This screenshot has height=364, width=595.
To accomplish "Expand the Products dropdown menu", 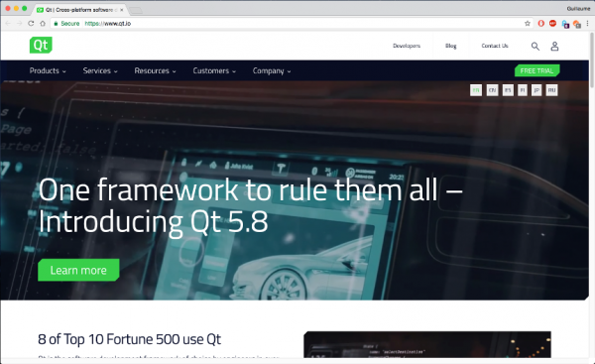I will pyautogui.click(x=48, y=71).
